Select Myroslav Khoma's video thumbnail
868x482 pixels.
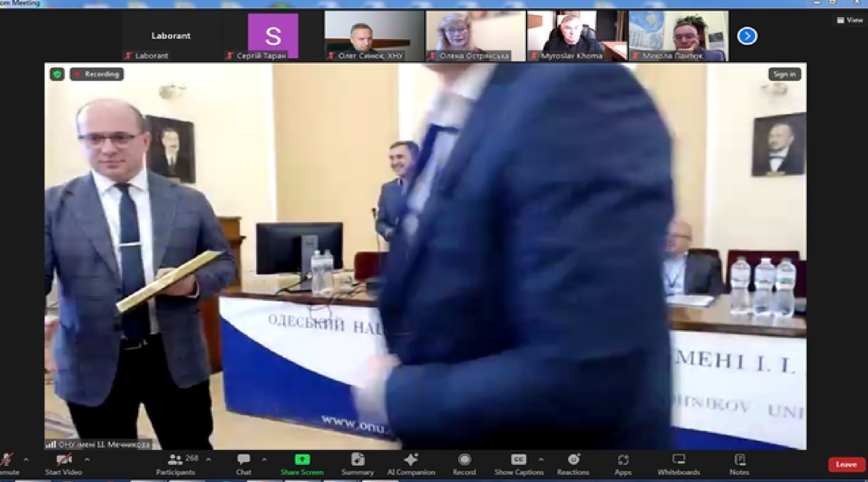pyautogui.click(x=576, y=35)
